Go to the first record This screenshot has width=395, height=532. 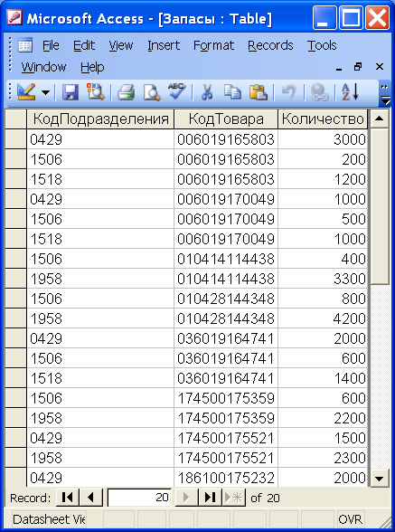coord(67,498)
